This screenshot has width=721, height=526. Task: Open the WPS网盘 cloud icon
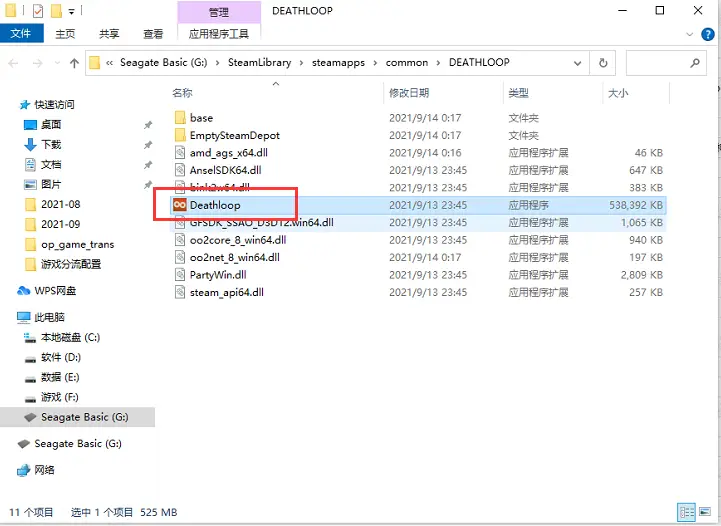click(23, 291)
